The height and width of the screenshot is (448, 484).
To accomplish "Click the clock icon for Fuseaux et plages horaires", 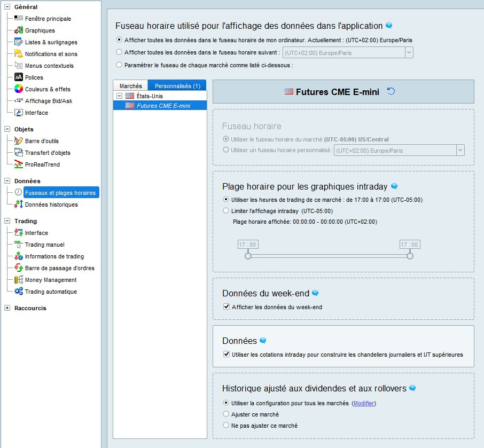I will click(x=18, y=192).
